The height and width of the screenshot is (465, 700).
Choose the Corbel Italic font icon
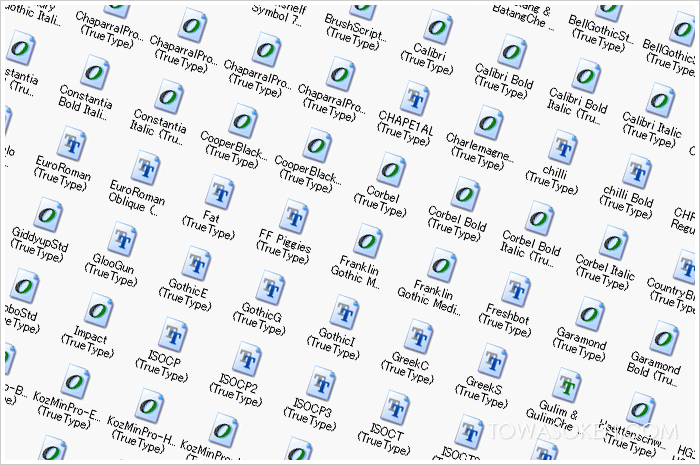point(613,242)
